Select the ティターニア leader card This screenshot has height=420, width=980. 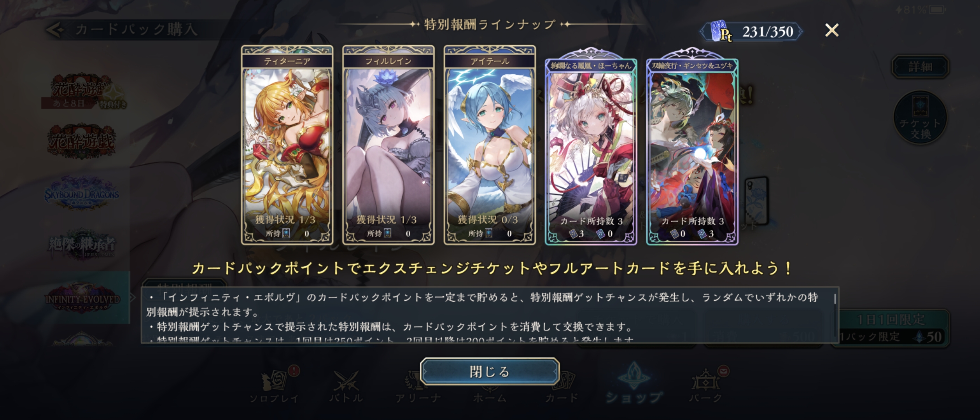(x=287, y=145)
